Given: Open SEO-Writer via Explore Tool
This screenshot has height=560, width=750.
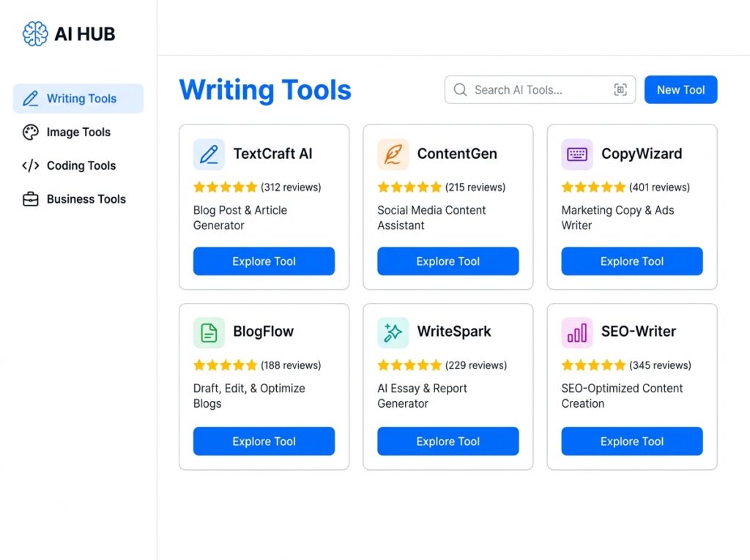Looking at the screenshot, I should (632, 441).
